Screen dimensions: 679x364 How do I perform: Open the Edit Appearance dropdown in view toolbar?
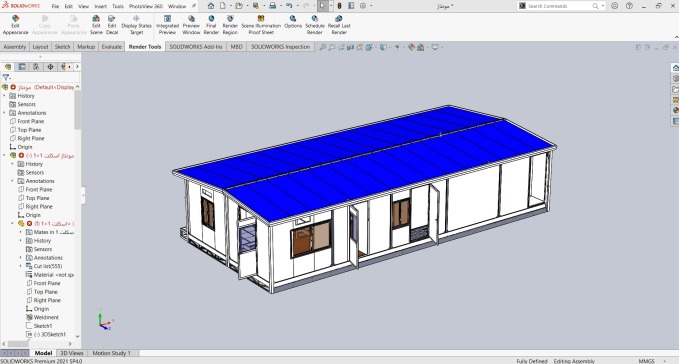pyautogui.click(x=411, y=47)
